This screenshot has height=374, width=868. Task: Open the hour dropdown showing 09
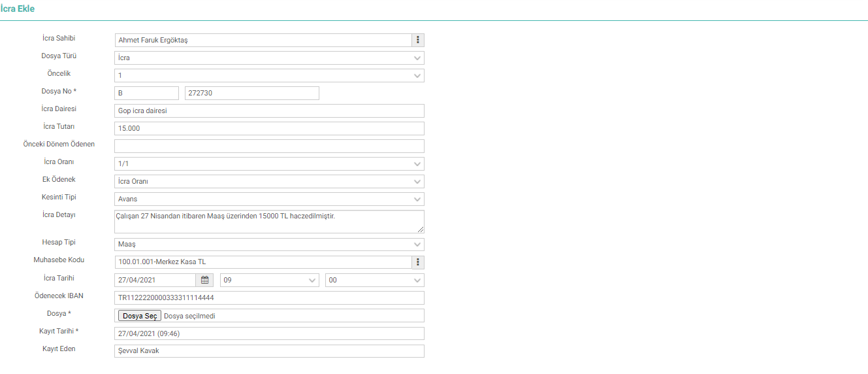click(269, 280)
